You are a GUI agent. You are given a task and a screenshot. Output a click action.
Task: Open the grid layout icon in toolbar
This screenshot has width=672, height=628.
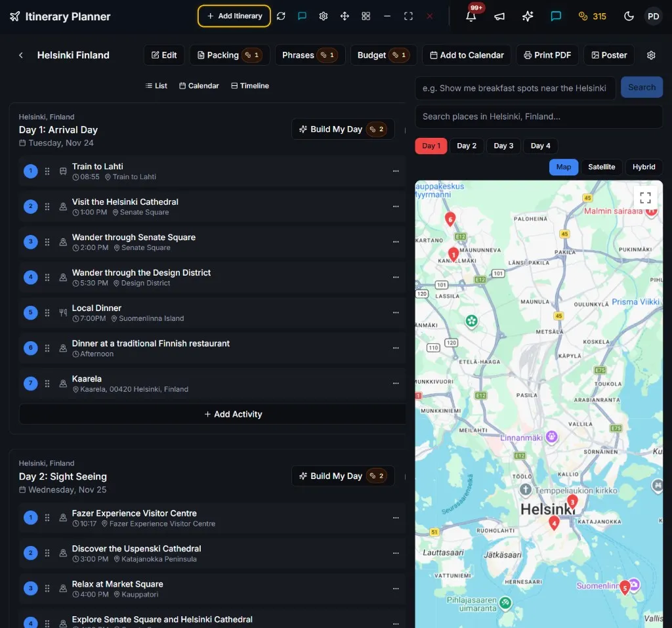366,16
